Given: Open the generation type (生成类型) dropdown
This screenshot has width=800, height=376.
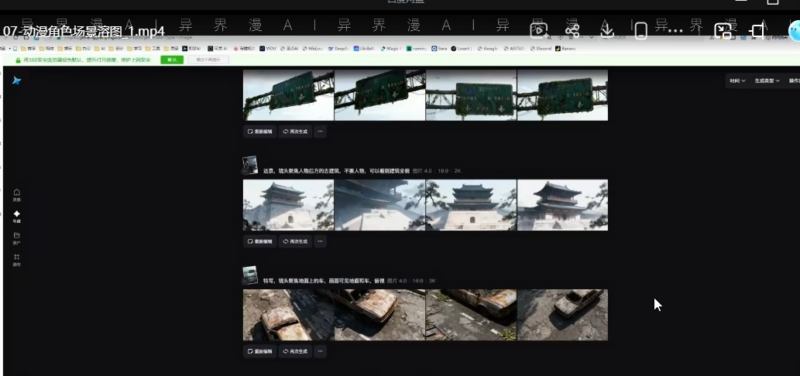Looking at the screenshot, I should tap(767, 81).
